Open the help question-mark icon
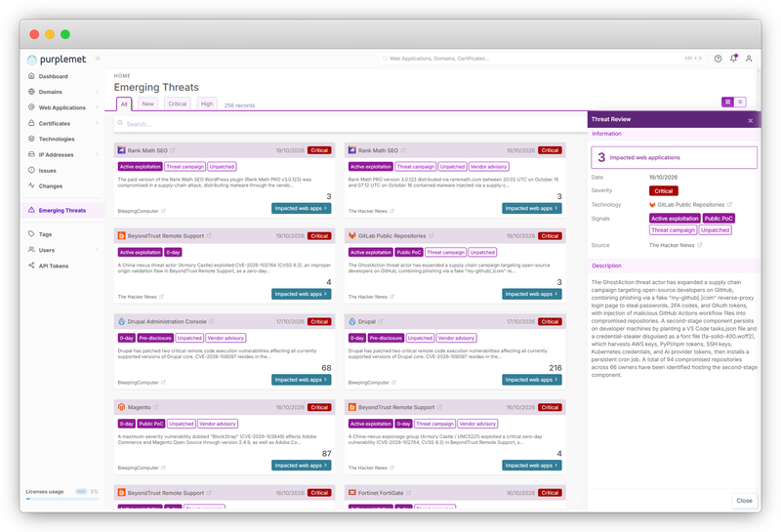The image size is (781, 532). tap(718, 59)
